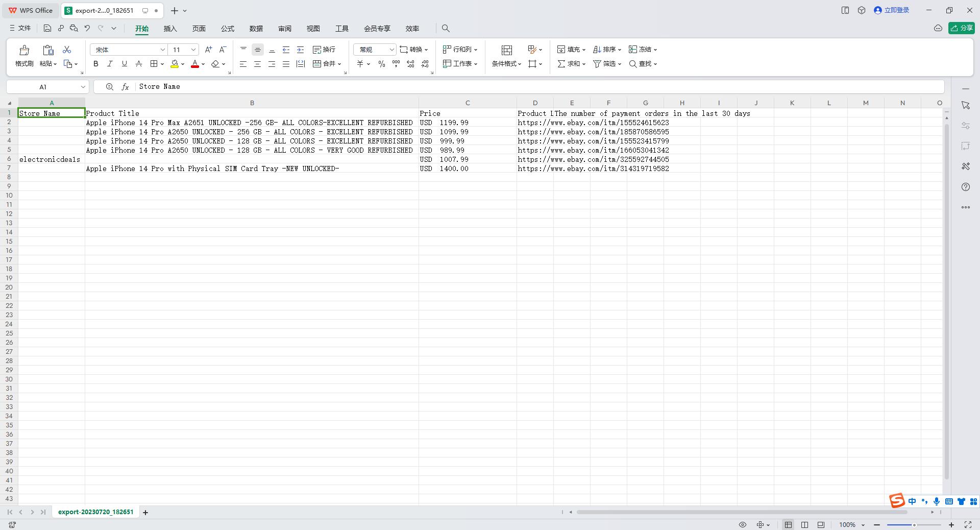The height and width of the screenshot is (530, 980).
Task: Toggle align left
Action: tap(243, 64)
